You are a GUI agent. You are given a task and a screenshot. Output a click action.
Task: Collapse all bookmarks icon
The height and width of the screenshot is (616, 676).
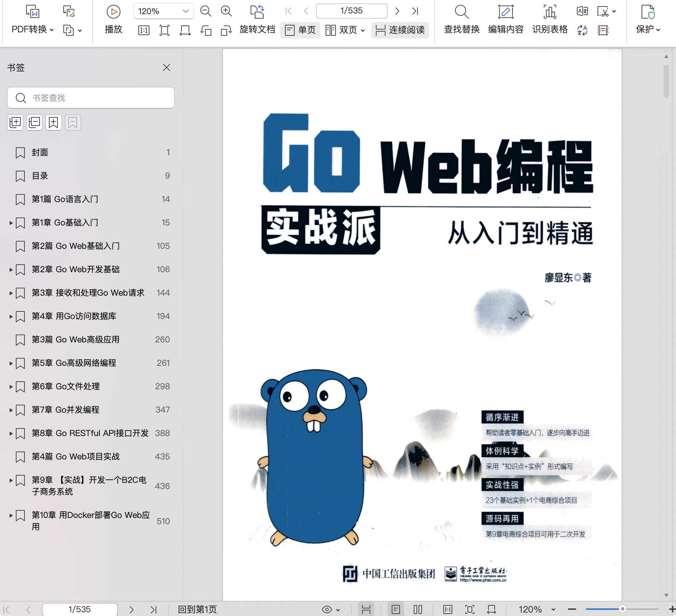coord(34,122)
